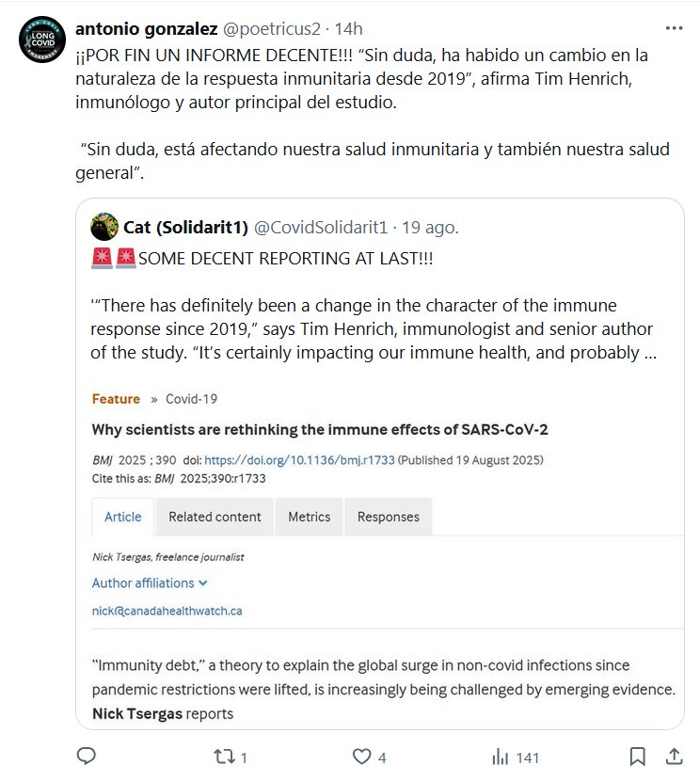
Task: Click nick@canadahealthwatch.ca email link
Action: 167,611
